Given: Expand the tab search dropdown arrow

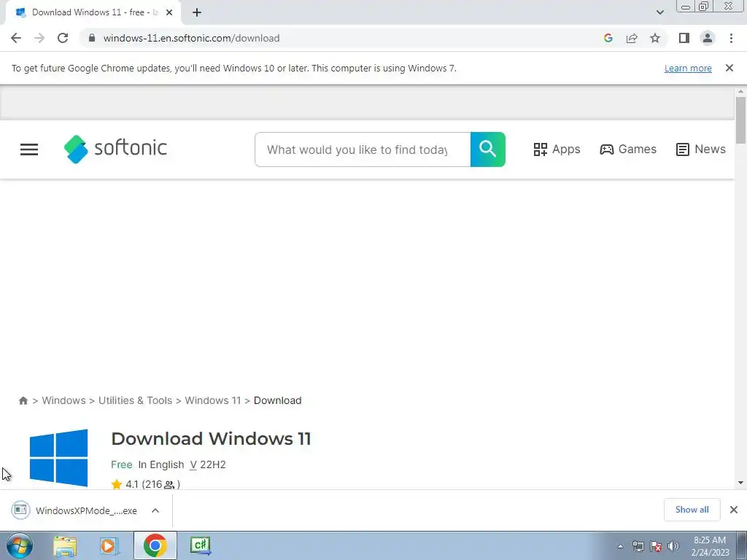Looking at the screenshot, I should 659,12.
